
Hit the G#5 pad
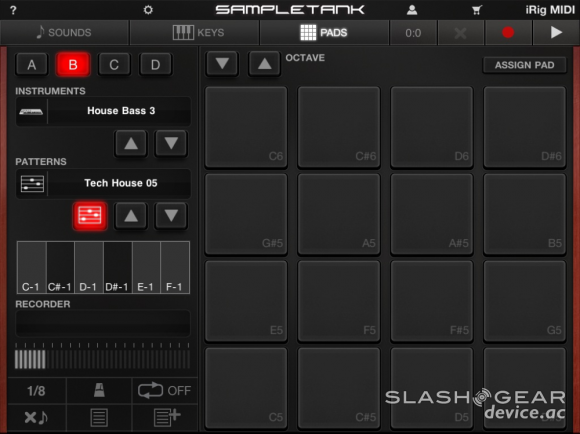[x=246, y=214]
